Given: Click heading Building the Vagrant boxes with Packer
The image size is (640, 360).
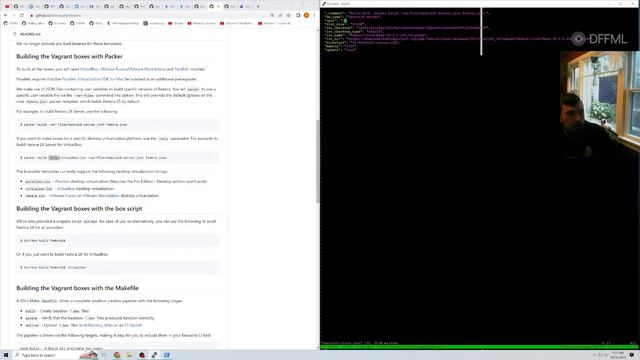Looking at the screenshot, I should click(69, 56).
